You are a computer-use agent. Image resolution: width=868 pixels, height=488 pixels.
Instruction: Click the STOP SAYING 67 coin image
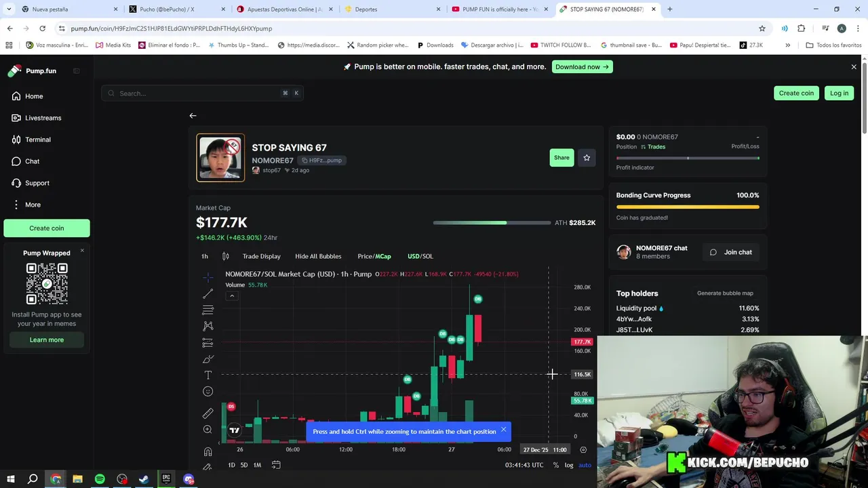coord(220,158)
